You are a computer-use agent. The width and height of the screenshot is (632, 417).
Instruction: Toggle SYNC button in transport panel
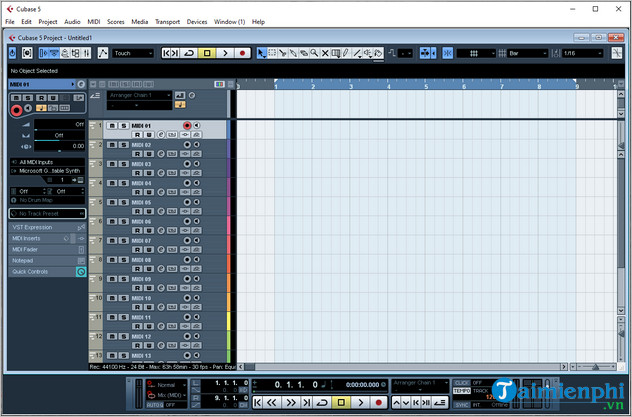tap(462, 405)
